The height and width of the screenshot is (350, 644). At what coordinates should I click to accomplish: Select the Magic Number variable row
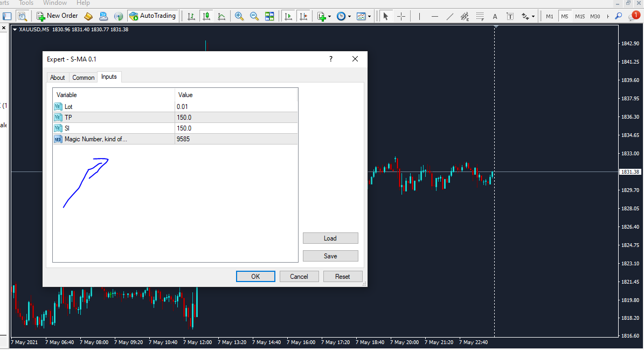pos(114,139)
